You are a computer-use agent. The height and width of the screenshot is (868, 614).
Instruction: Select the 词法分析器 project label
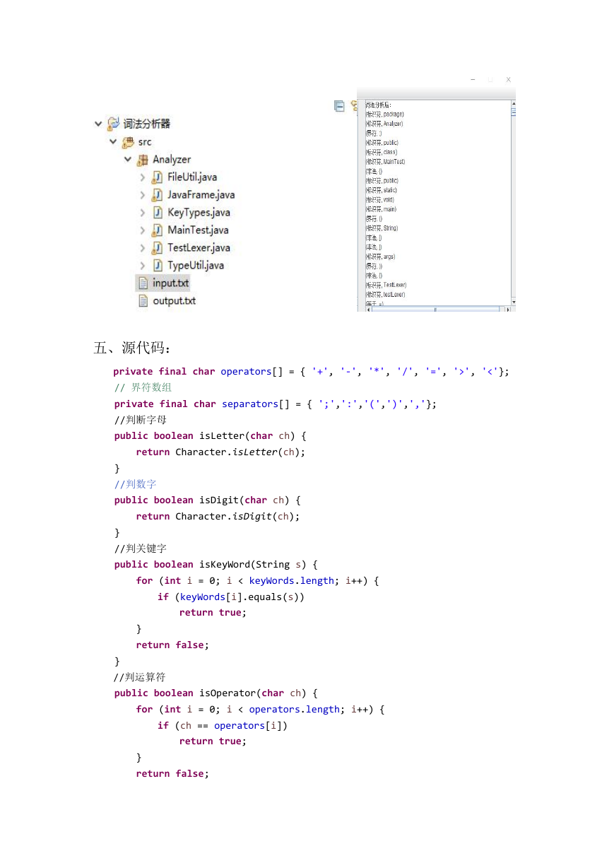[x=147, y=124]
